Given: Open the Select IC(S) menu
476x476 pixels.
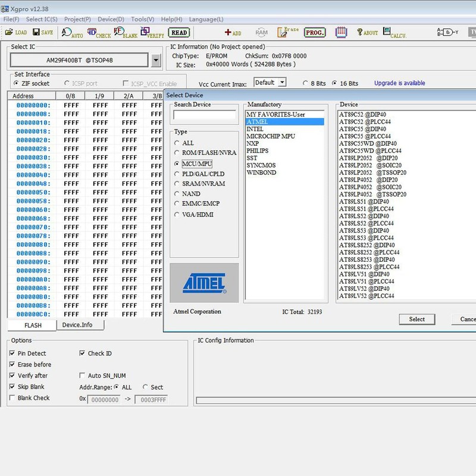Looking at the screenshot, I should click(42, 20).
